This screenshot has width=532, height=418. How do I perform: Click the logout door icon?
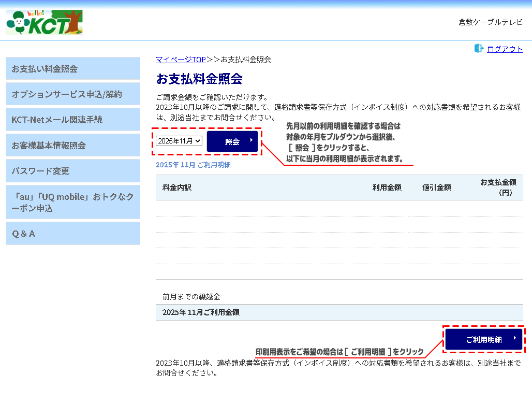479,49
